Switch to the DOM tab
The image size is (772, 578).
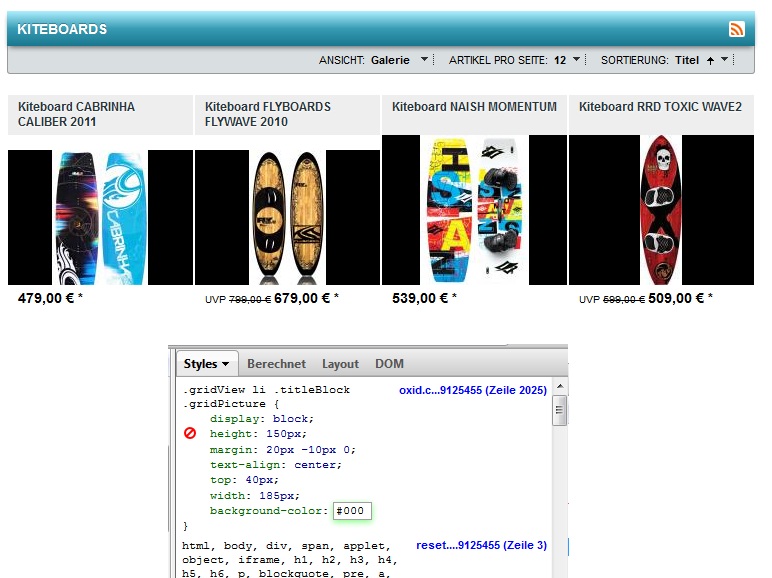[x=389, y=364]
